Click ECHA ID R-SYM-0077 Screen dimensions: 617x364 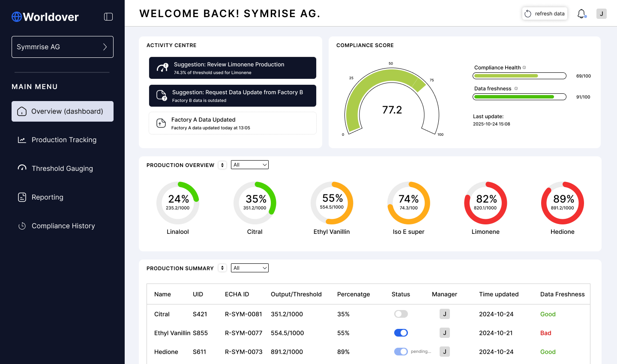click(x=243, y=333)
